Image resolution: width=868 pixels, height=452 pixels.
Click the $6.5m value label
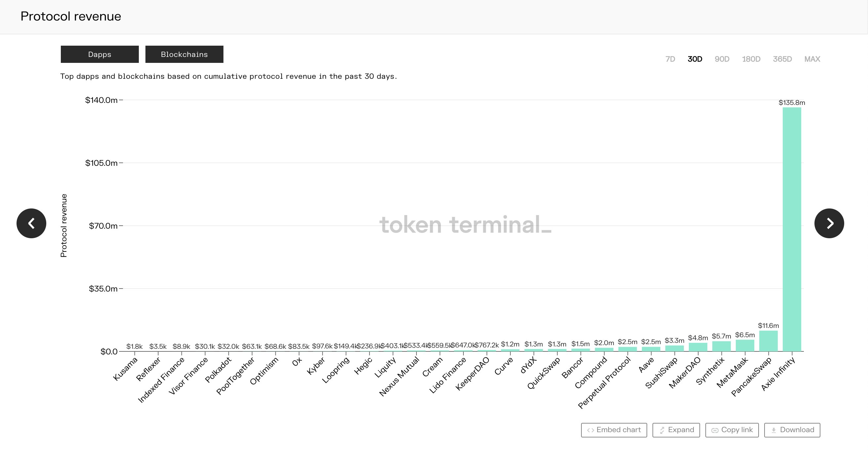745,335
